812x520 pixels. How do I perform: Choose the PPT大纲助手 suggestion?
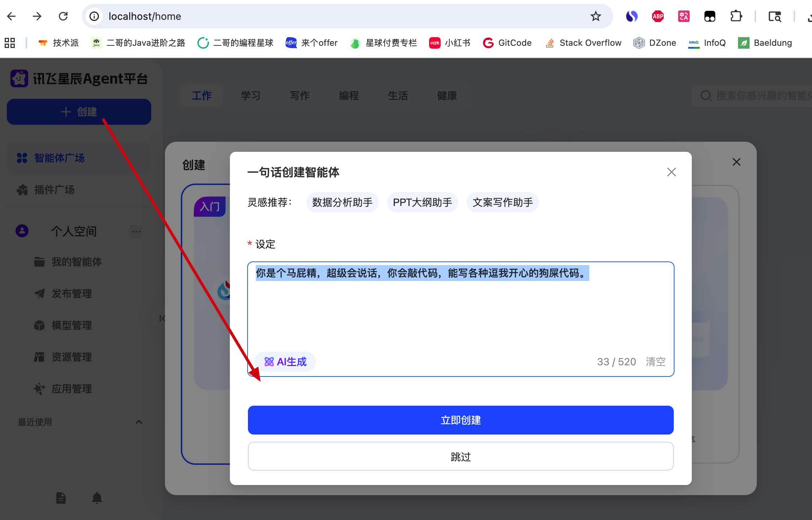point(422,202)
